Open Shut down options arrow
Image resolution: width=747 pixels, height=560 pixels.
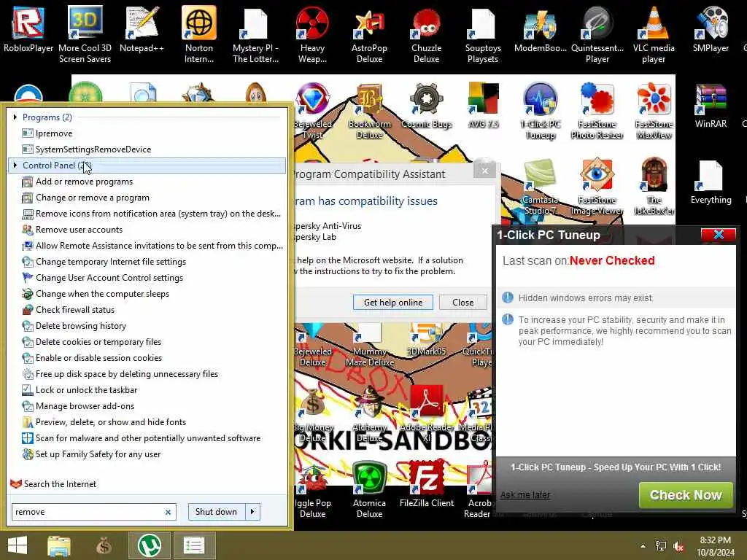(x=252, y=512)
